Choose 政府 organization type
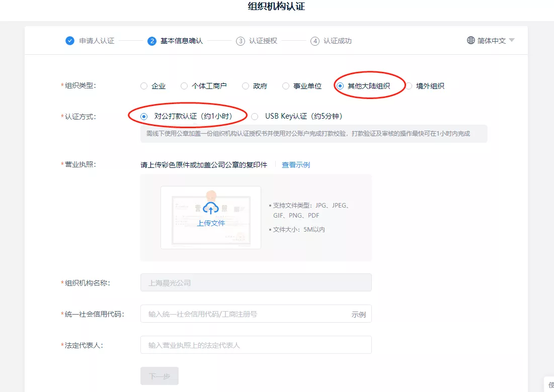Viewport: 554px width, 392px height. (x=246, y=86)
